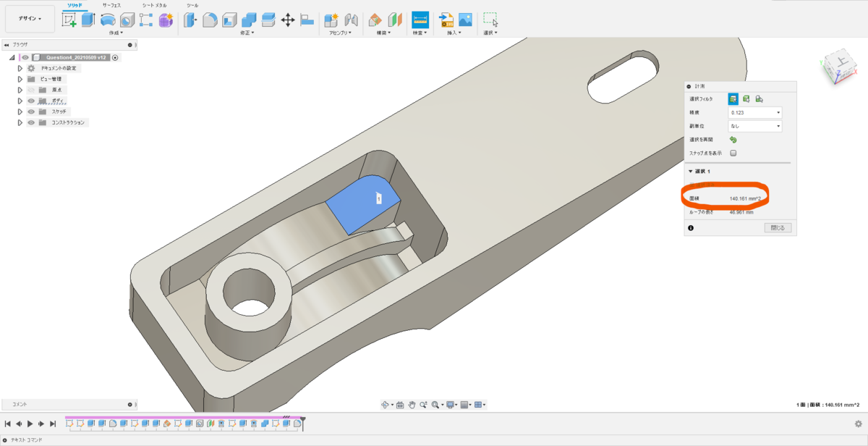Image resolution: width=868 pixels, height=446 pixels.
Task: Select the Insert SVG tool
Action: tap(446, 20)
